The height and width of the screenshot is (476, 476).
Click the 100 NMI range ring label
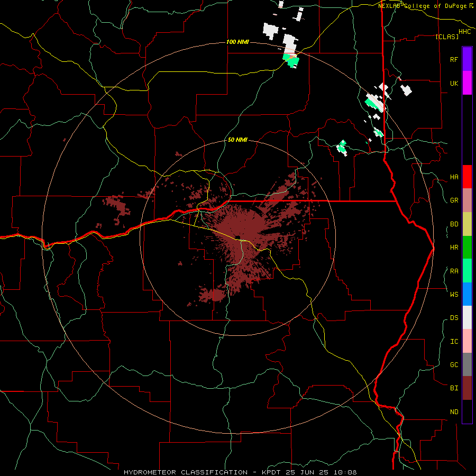tap(237, 42)
